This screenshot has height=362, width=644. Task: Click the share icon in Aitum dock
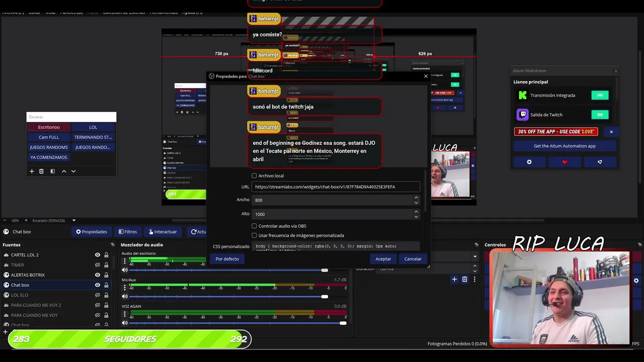click(600, 162)
